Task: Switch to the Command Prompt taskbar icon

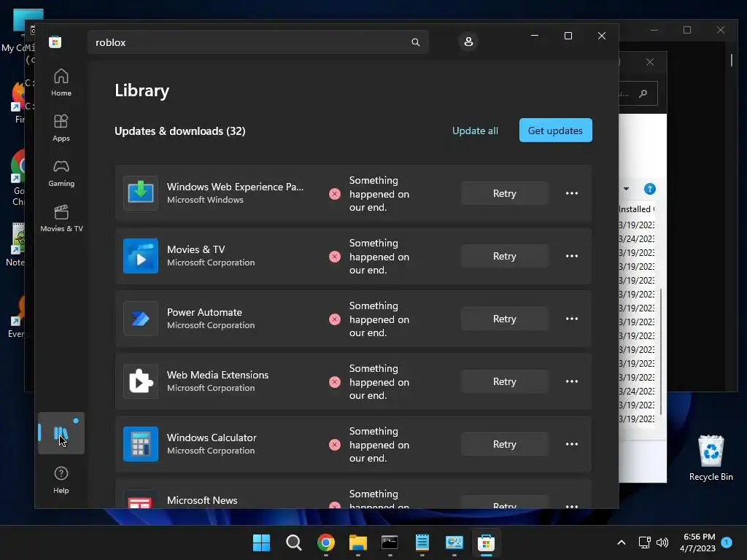Action: (390, 542)
